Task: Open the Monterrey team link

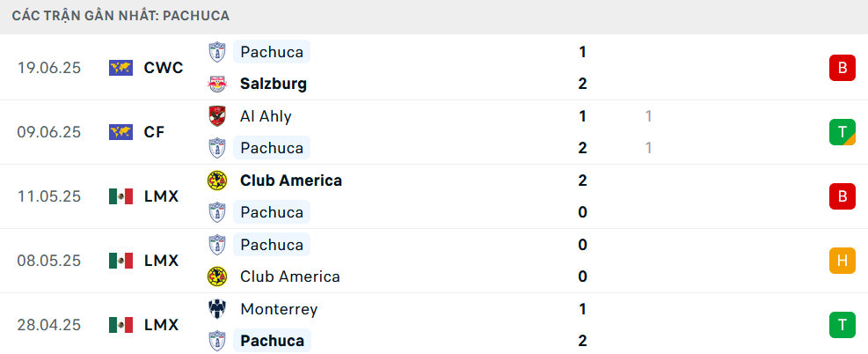Action: pos(279,309)
